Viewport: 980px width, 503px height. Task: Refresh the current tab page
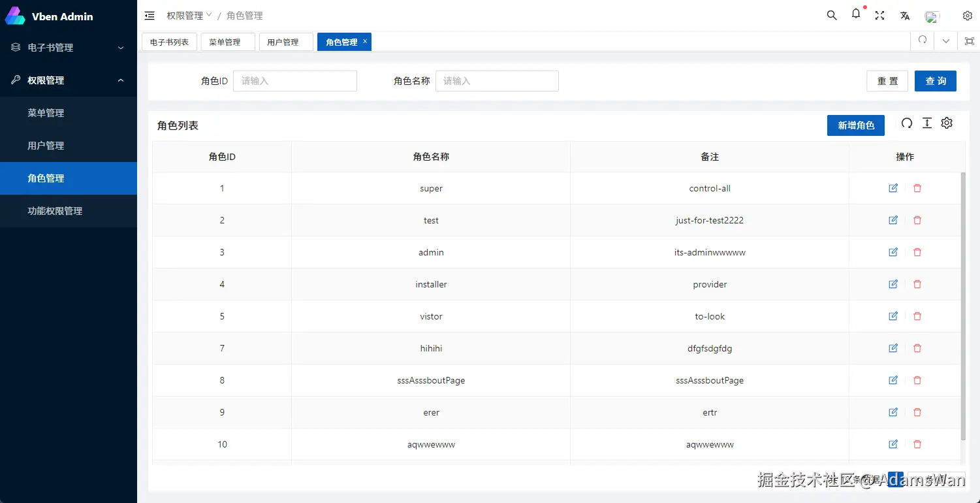point(923,40)
